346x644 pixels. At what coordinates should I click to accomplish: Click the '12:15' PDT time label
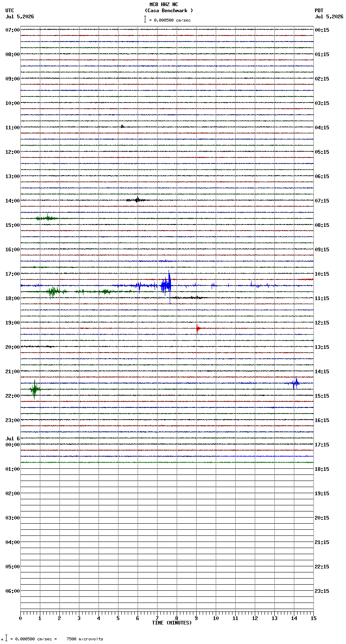322,323
